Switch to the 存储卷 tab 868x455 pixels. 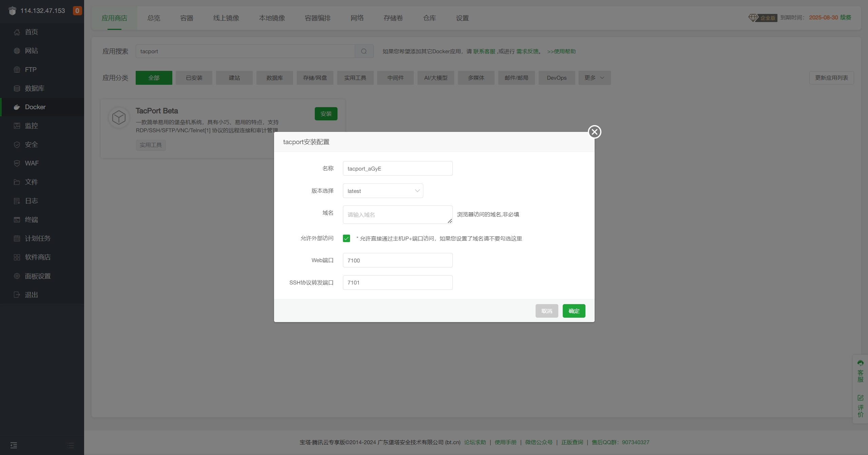pos(393,18)
